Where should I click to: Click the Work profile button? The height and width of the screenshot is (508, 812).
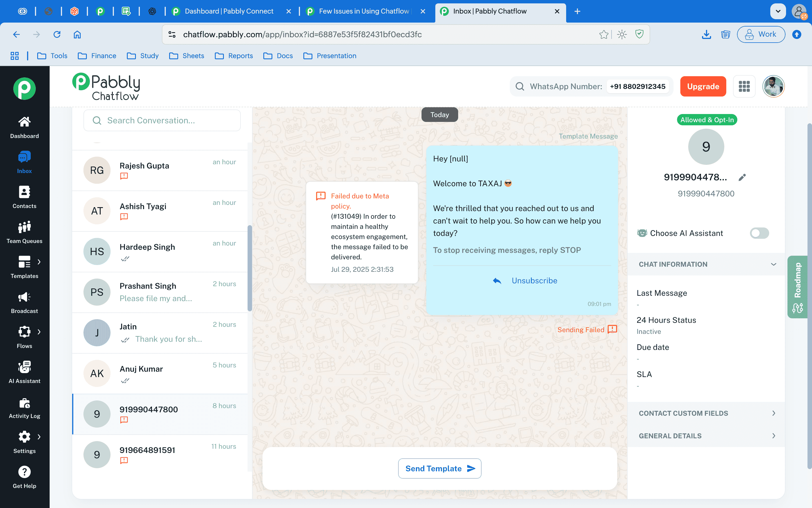point(761,34)
